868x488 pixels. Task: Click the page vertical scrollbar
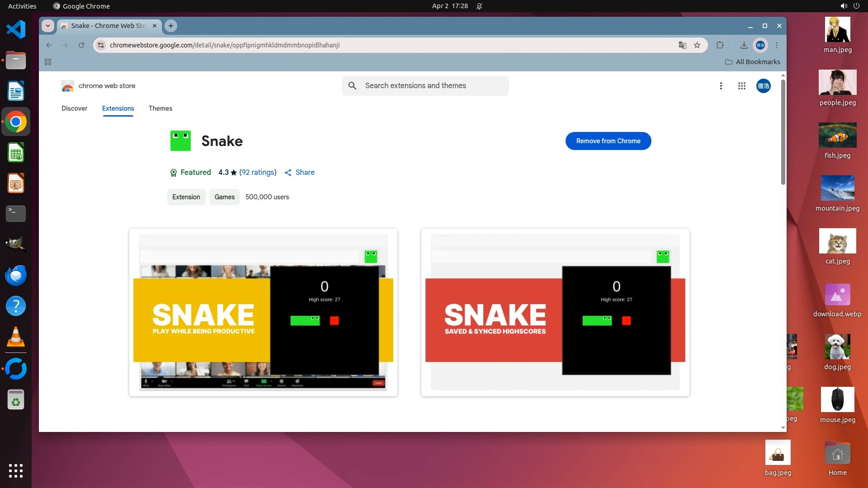[x=783, y=131]
